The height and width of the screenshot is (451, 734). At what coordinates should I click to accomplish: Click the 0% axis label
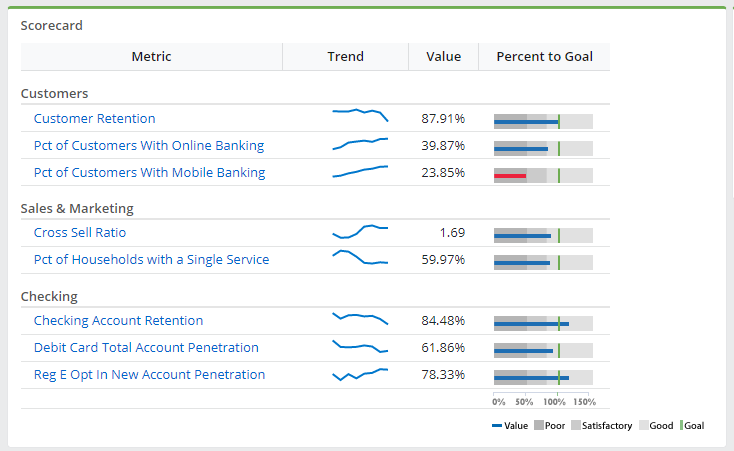[x=499, y=402]
